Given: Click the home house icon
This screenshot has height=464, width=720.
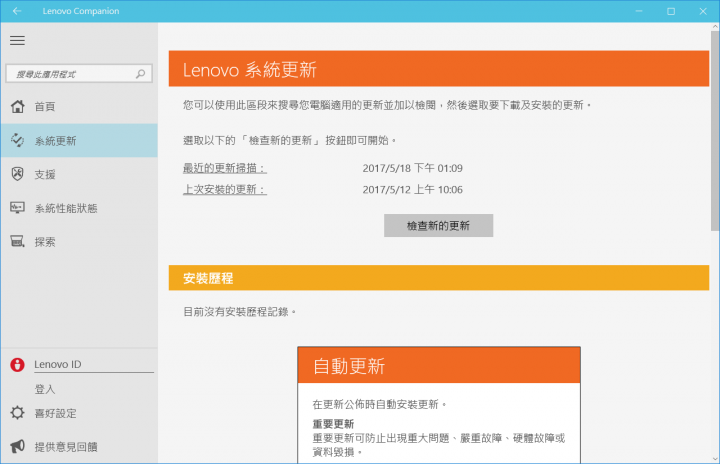Looking at the screenshot, I should point(17,106).
